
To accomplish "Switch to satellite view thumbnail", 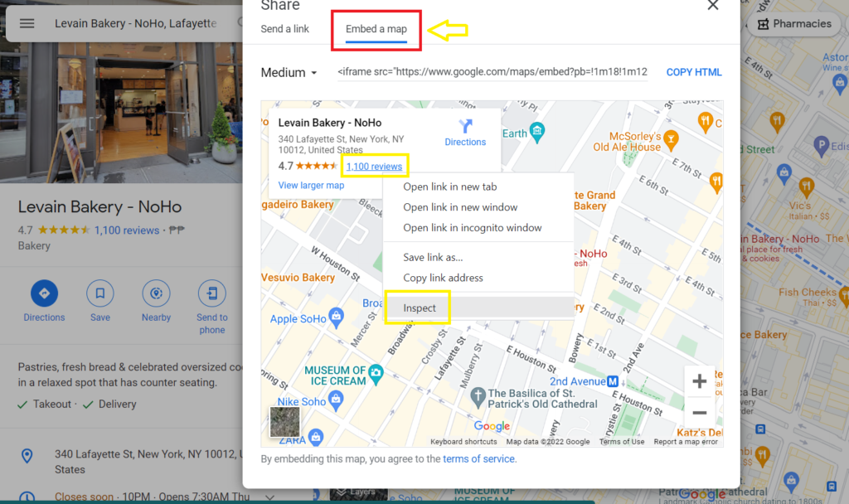I will pyautogui.click(x=285, y=421).
